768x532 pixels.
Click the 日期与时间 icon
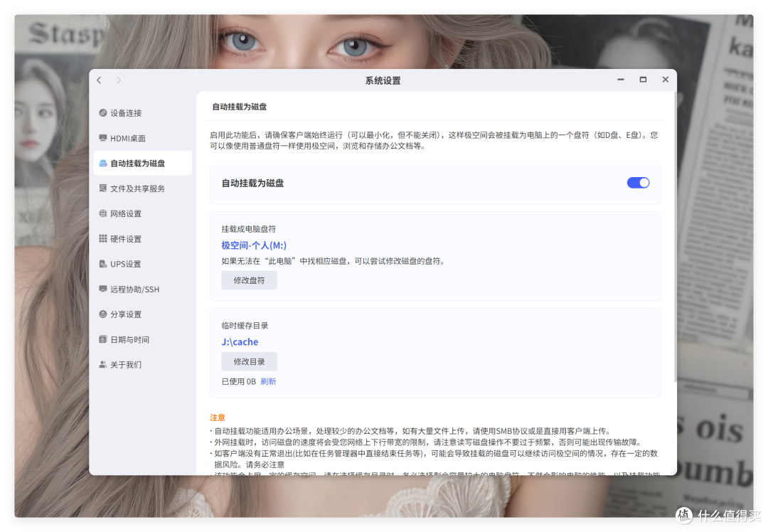(x=103, y=339)
